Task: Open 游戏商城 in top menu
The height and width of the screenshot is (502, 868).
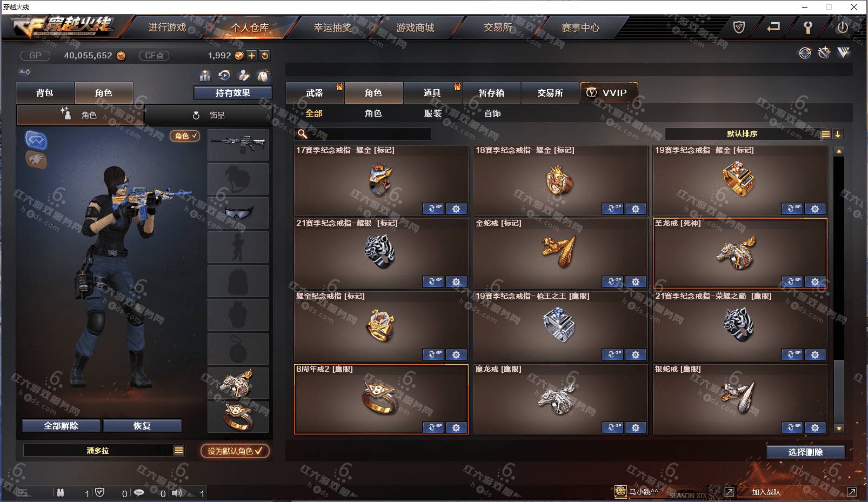Action: [415, 28]
